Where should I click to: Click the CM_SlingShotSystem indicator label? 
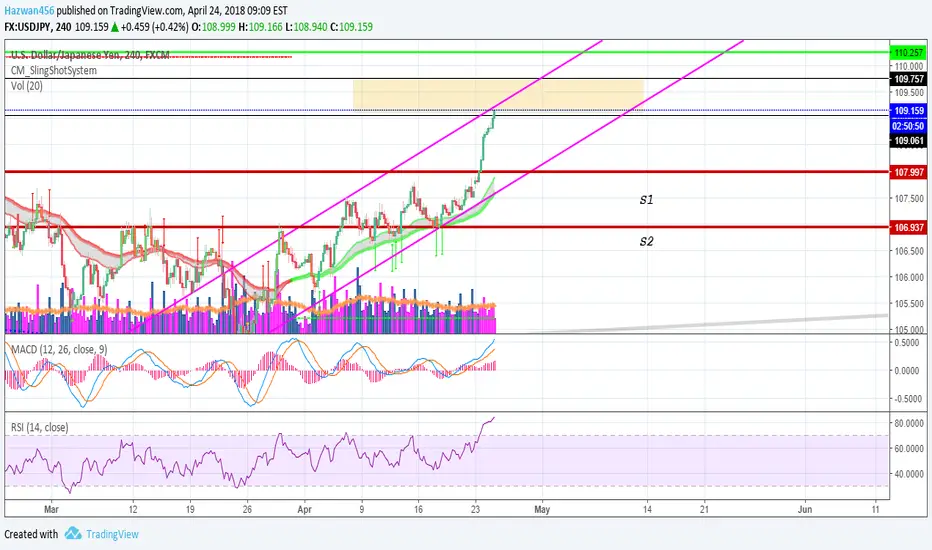pyautogui.click(x=53, y=70)
